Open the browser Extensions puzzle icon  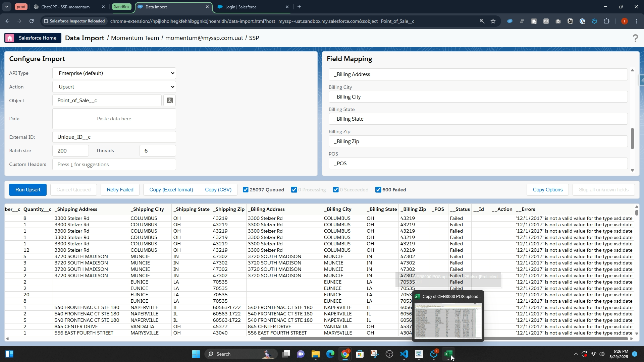[606, 21]
